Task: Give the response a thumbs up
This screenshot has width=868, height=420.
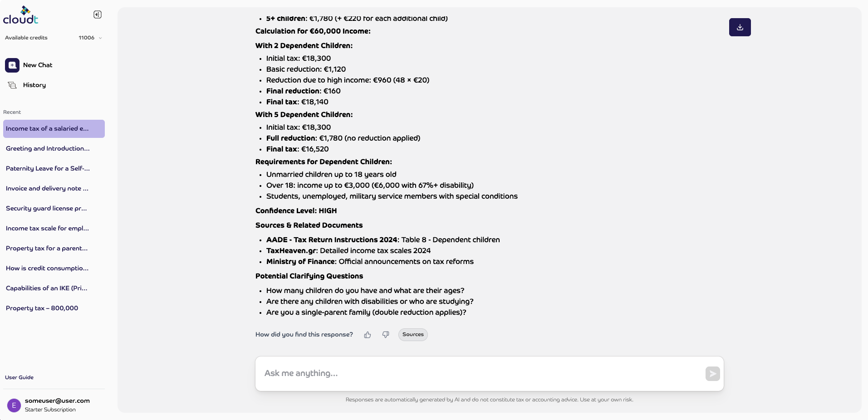Action: (368, 335)
